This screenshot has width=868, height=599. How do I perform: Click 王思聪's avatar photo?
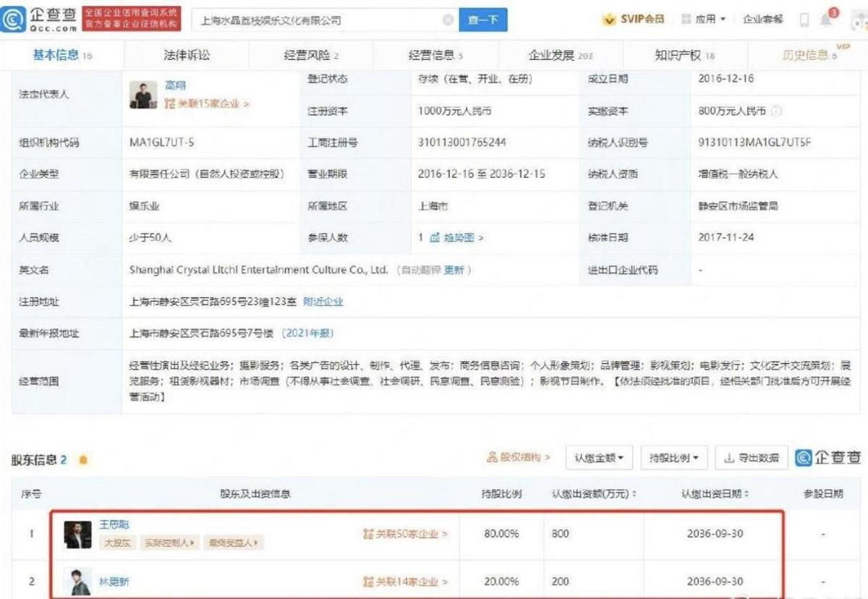coord(77,534)
